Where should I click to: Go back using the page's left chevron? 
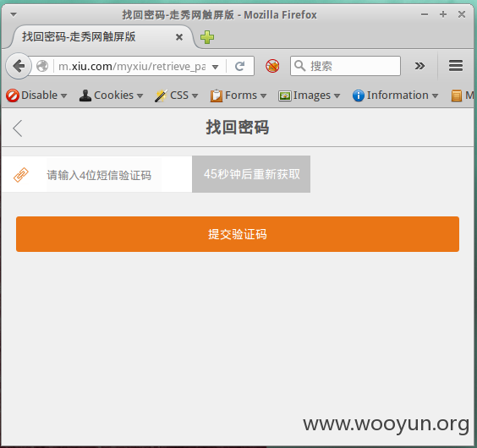point(18,128)
